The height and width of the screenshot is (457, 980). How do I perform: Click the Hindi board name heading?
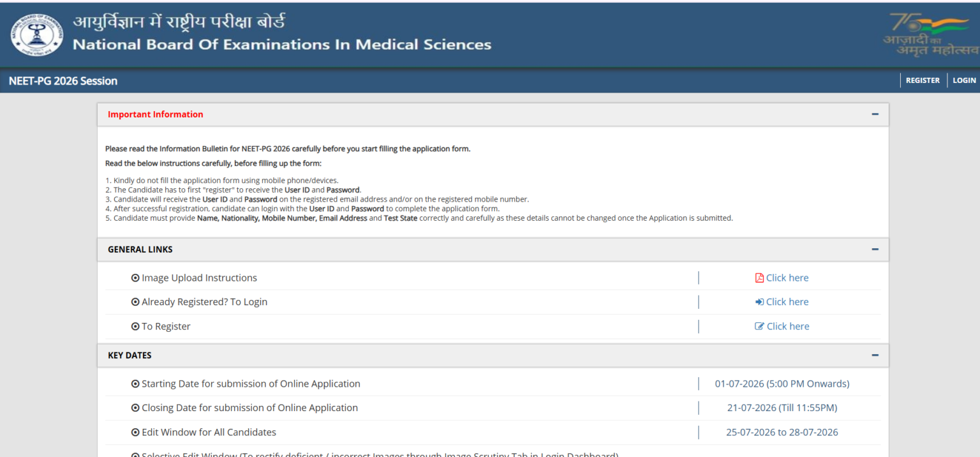click(179, 22)
